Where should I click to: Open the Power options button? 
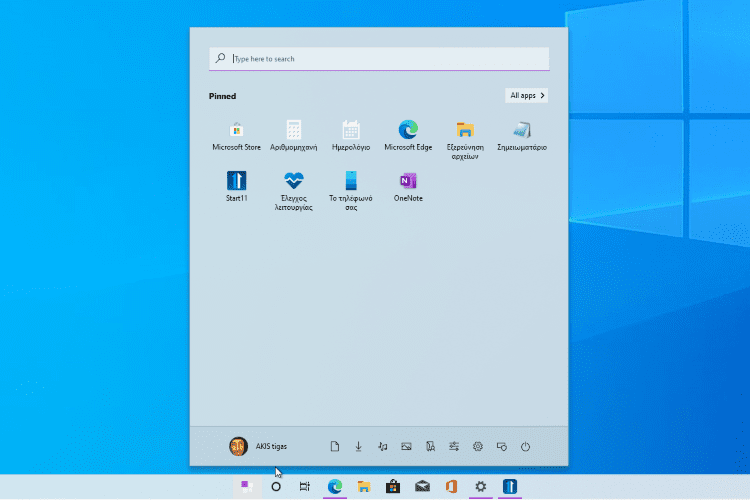tap(525, 446)
